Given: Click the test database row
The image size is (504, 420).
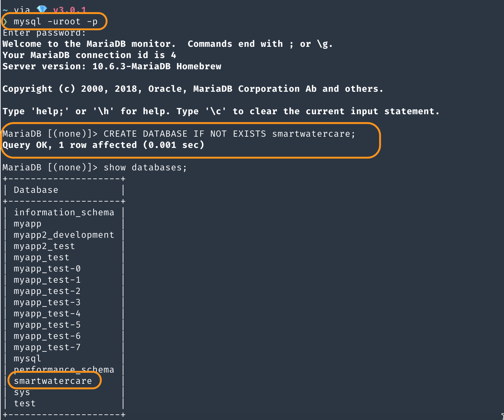Looking at the screenshot, I should (24, 403).
